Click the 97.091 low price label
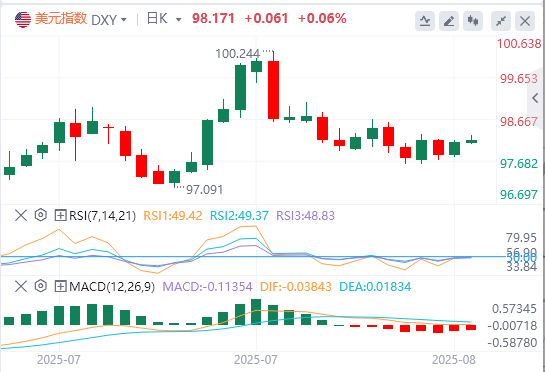This screenshot has height=372, width=545. click(204, 190)
